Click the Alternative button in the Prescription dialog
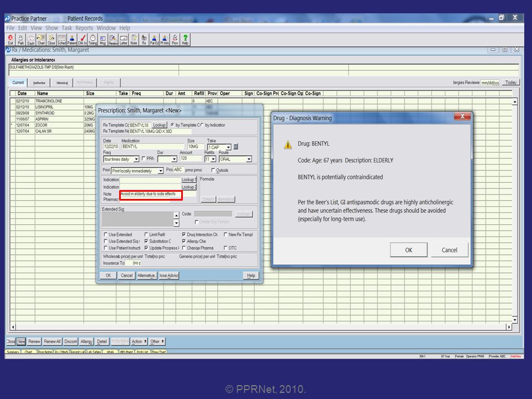This screenshot has width=532, height=399. click(146, 275)
